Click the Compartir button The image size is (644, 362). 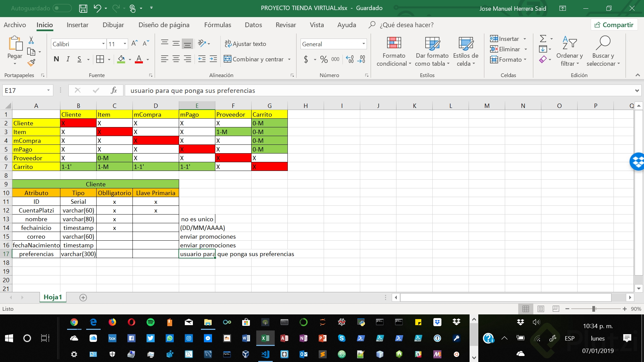tap(614, 25)
